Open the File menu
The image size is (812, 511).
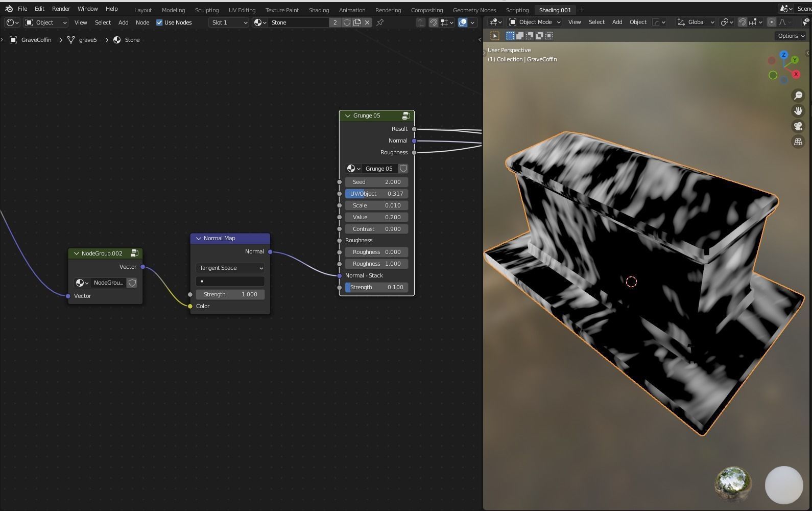[22, 9]
